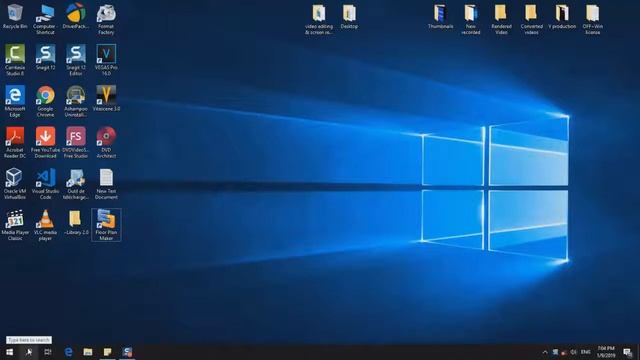Select the Thumbnails folder
This screenshot has width=640, height=360.
(440, 17)
